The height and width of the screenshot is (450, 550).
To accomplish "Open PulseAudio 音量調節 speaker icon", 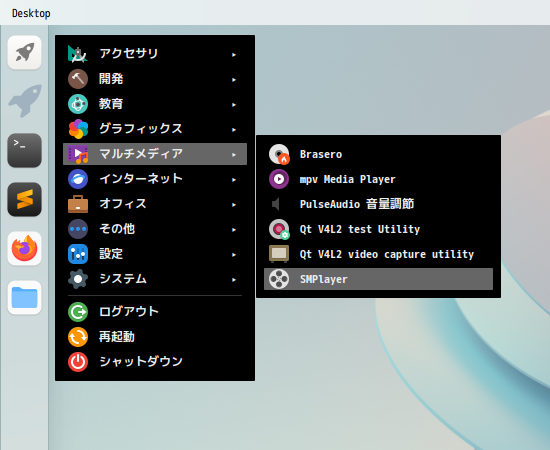I will click(x=276, y=204).
